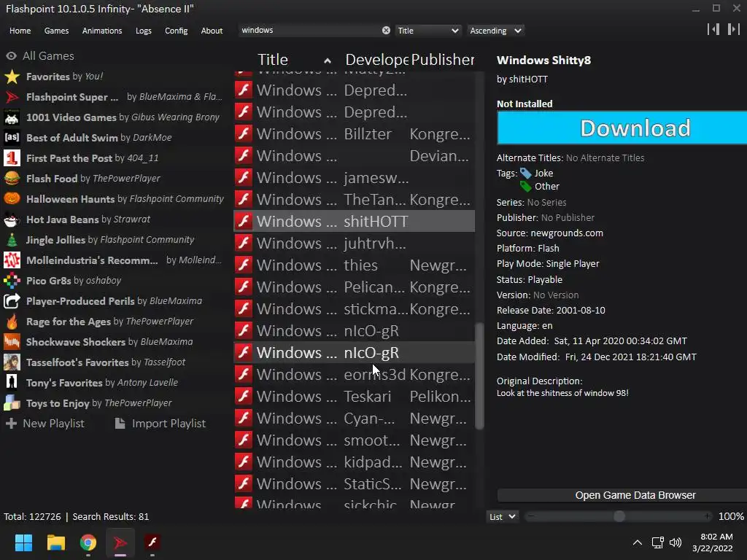Open Best of Adult Swim playlist icon

click(12, 138)
